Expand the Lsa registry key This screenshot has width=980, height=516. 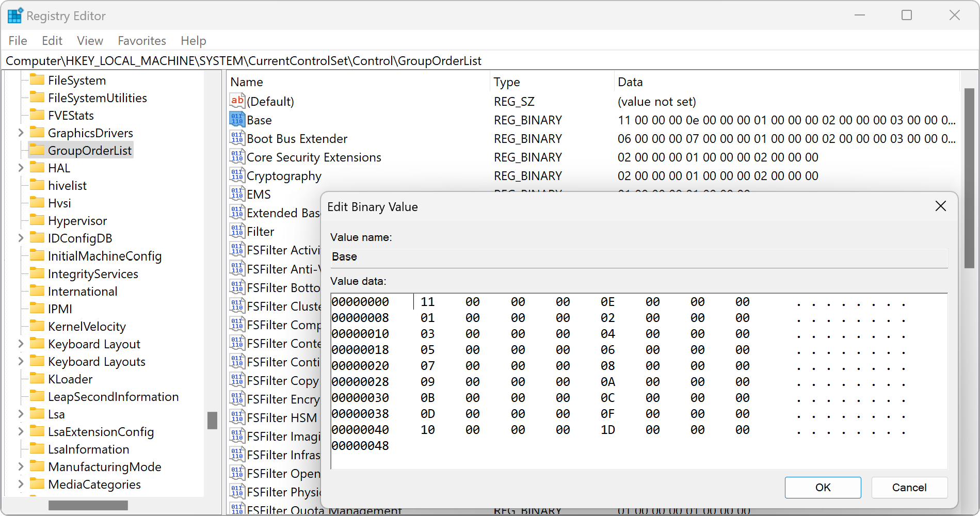coord(21,414)
